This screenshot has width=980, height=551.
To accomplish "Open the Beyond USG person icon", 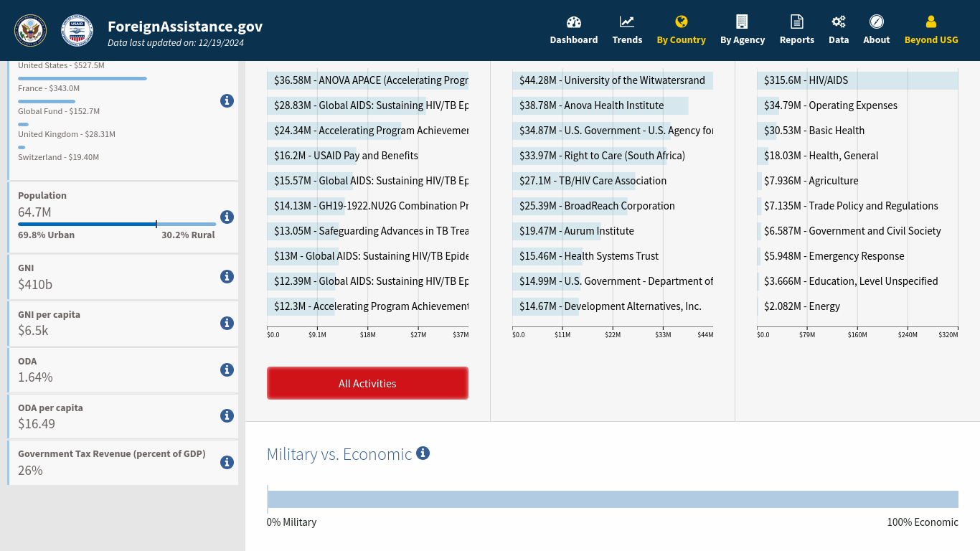I will point(931,22).
